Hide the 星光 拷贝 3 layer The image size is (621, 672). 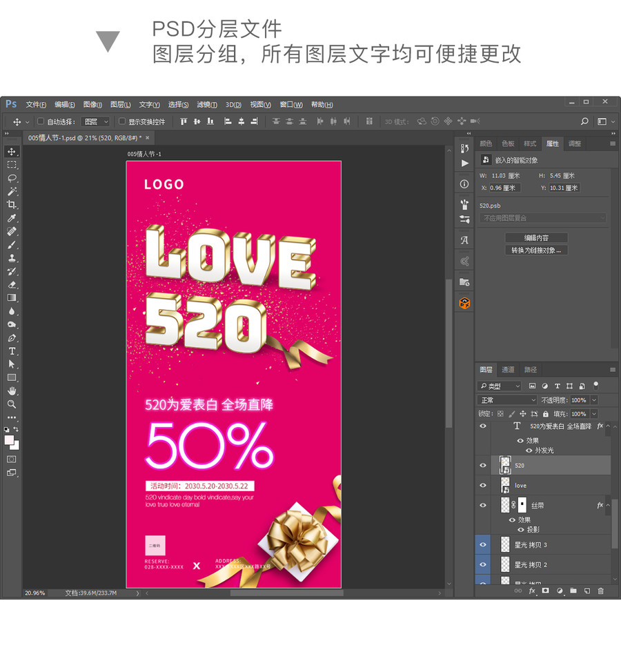click(x=483, y=545)
